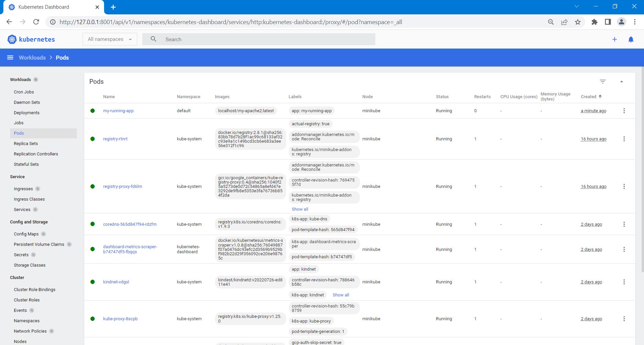Click the filter icon in Pods card
Screen dimensions: 644x345
pos(602,82)
